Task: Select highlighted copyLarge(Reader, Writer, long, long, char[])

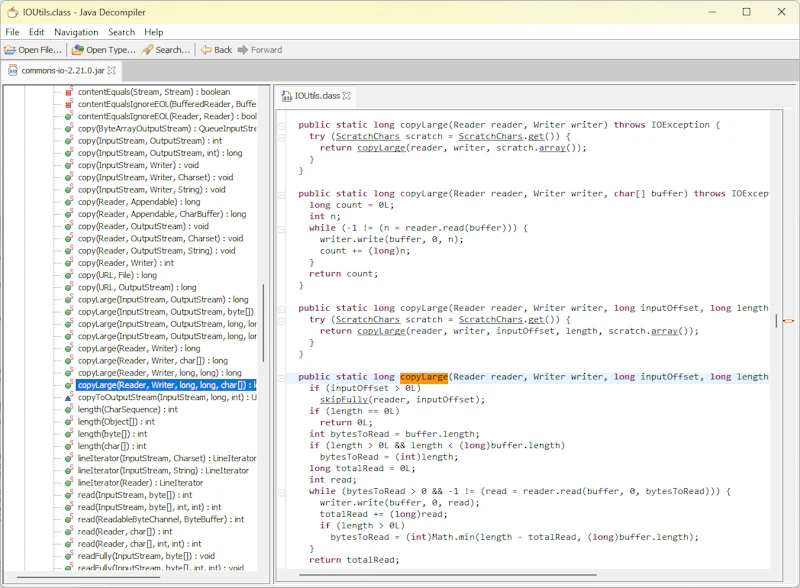Action: click(166, 385)
